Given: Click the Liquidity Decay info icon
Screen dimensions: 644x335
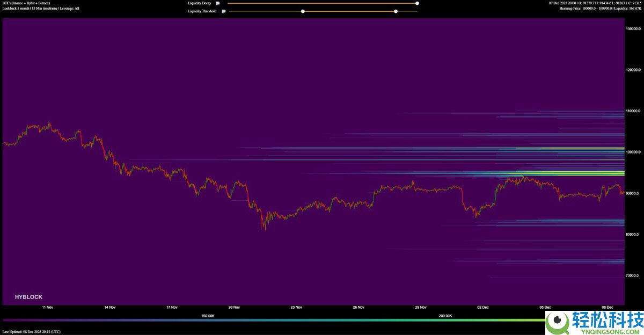Looking at the screenshot, I should [218, 3].
